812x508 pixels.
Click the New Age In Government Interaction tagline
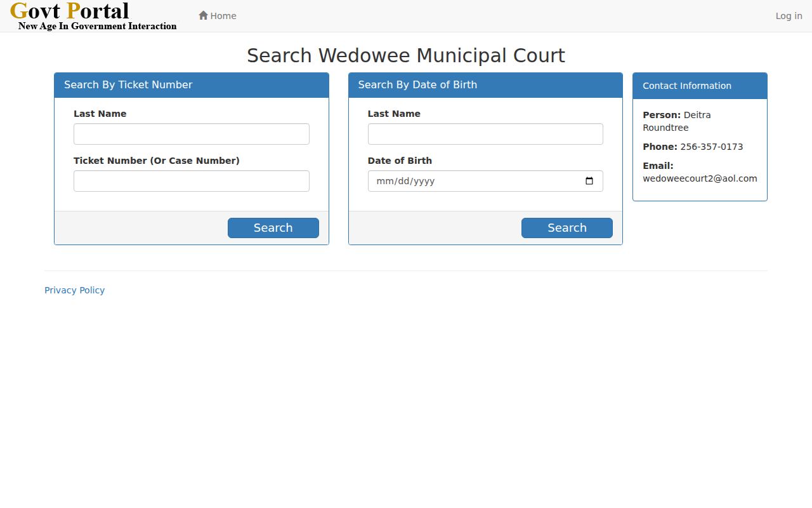click(98, 26)
